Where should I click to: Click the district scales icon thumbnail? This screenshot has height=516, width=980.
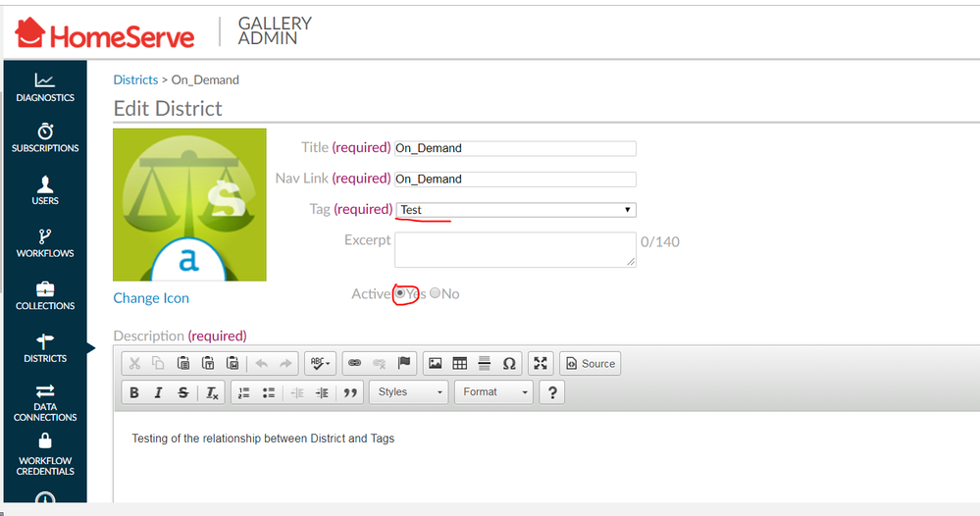click(x=189, y=205)
